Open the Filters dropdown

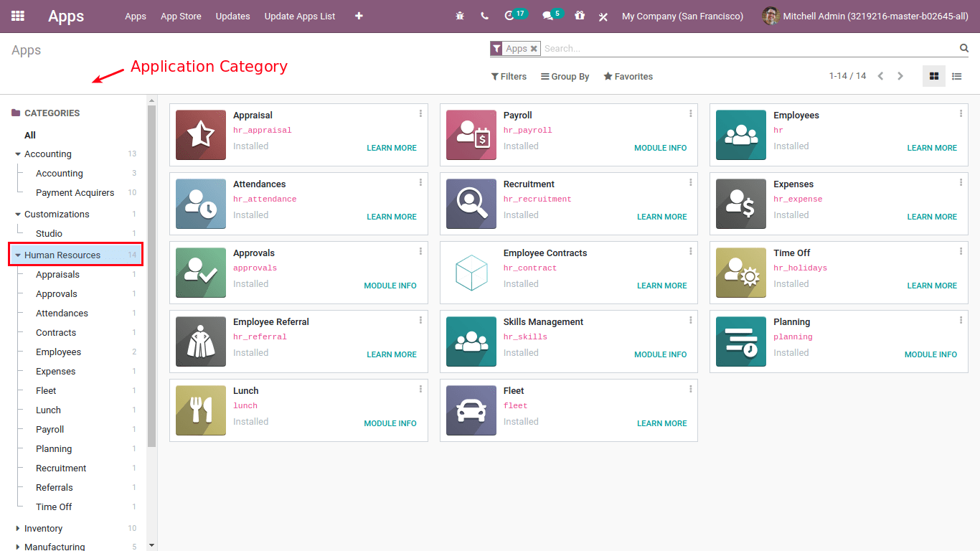pyautogui.click(x=509, y=77)
